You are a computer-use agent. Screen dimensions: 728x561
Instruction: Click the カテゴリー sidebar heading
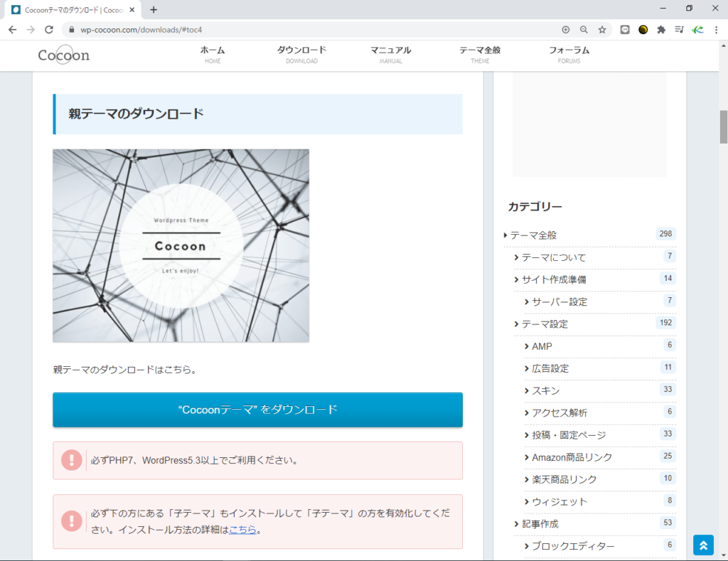tap(535, 207)
